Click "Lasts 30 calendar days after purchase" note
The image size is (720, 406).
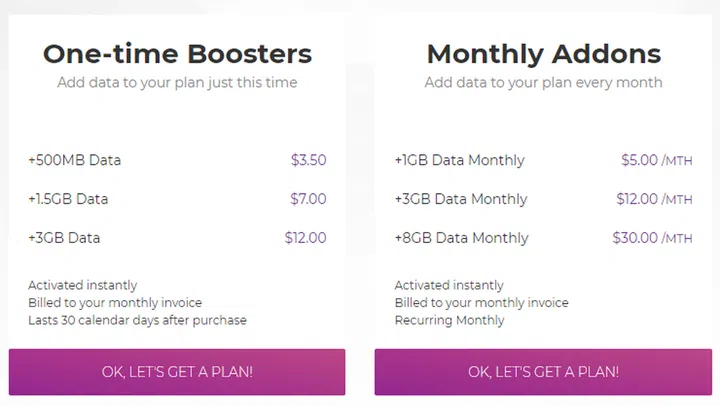[x=137, y=320]
